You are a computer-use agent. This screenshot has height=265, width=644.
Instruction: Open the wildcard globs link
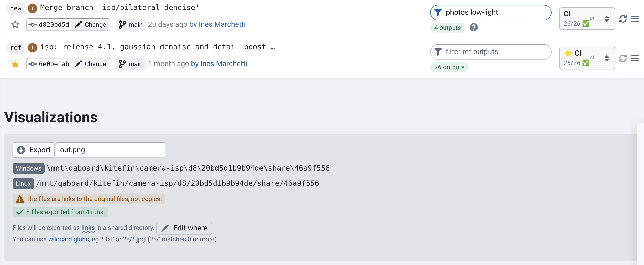pyautogui.click(x=69, y=239)
